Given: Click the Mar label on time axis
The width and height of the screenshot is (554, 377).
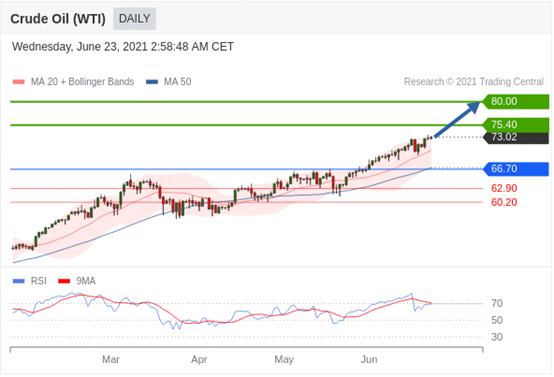Looking at the screenshot, I should (111, 360).
